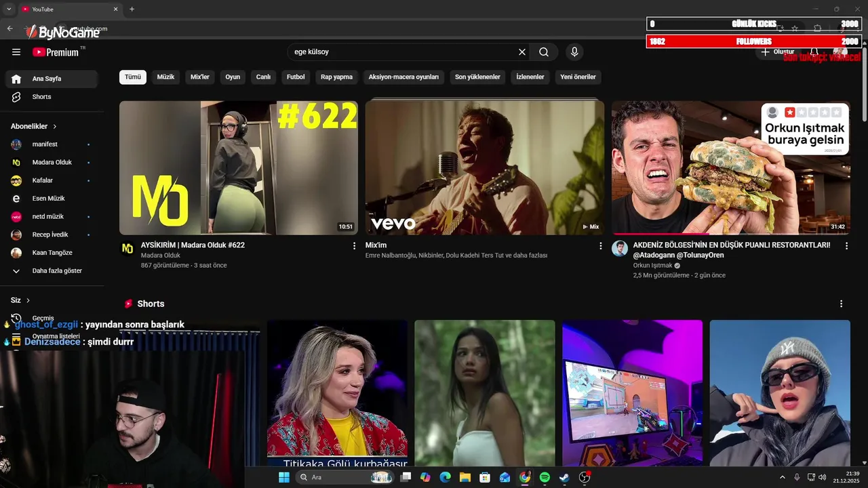
Task: Go to Ana Sayfa in sidebar
Action: click(52, 79)
